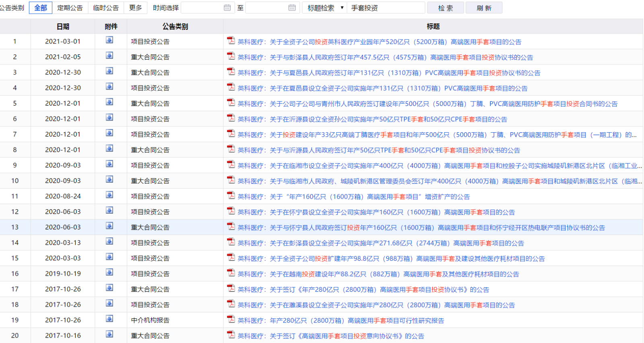Download attachment icon in row 20 dated 2017-10-16
This screenshot has height=343, width=644.
click(x=109, y=334)
